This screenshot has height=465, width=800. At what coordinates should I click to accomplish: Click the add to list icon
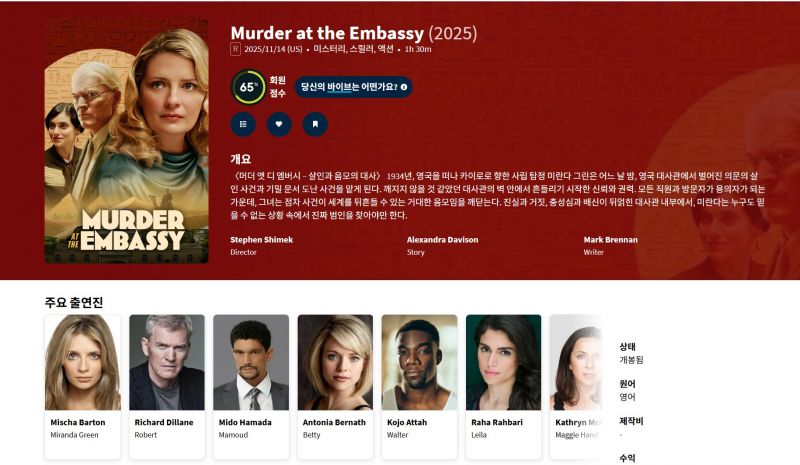pos(243,124)
